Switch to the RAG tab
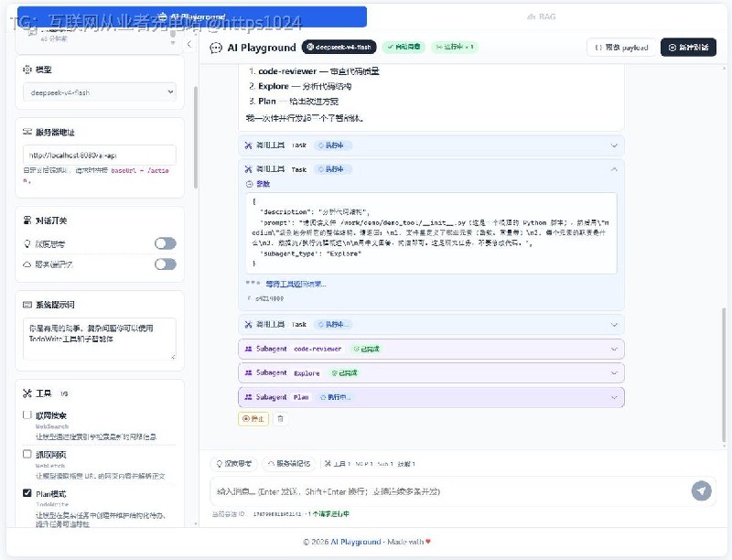This screenshot has width=732, height=560. point(542,16)
